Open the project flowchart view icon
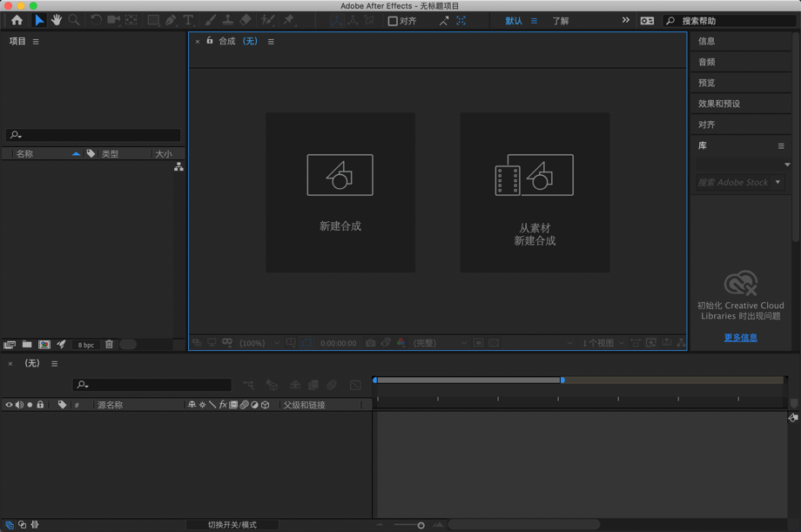The width and height of the screenshot is (801, 532). tap(178, 166)
